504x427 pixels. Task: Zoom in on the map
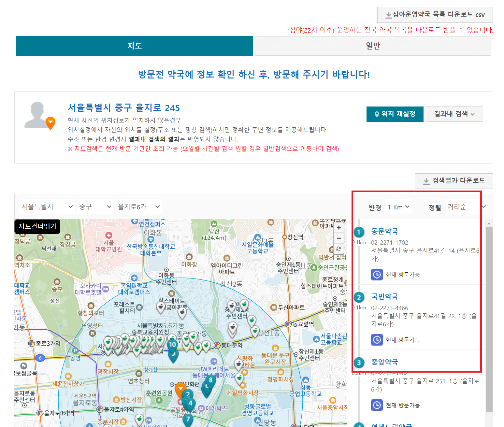point(339,227)
